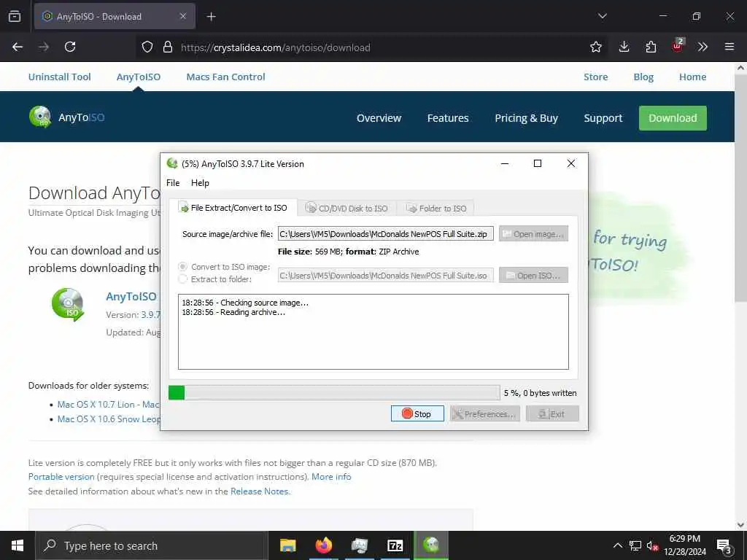
Task: Bookmark this page with the star
Action: (595, 47)
